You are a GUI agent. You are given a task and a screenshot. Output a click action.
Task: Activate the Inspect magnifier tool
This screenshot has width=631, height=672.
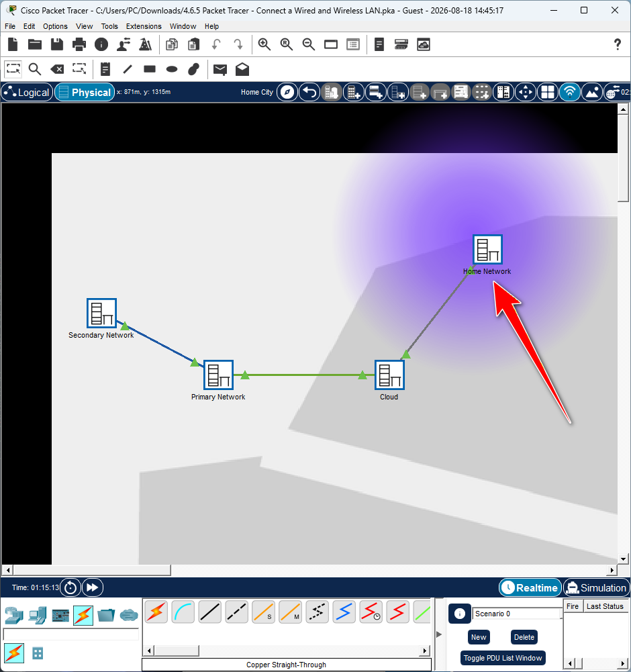[x=35, y=69]
